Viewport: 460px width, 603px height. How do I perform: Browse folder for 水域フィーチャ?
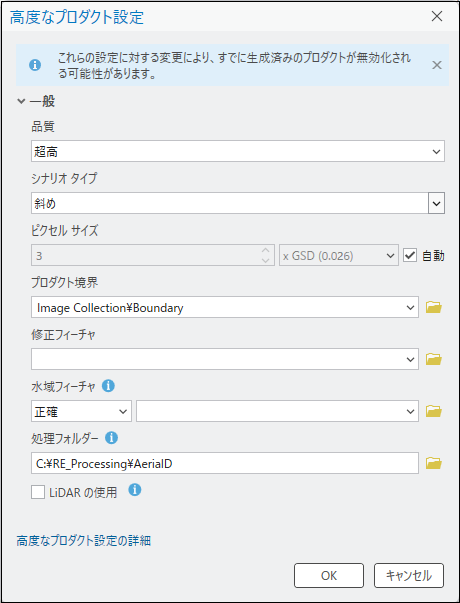[x=433, y=411]
